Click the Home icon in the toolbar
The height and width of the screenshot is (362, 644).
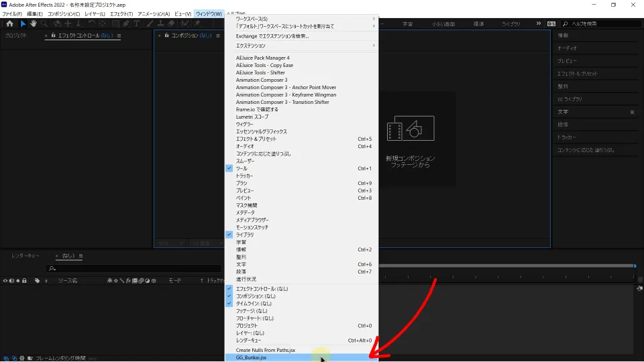click(9, 24)
